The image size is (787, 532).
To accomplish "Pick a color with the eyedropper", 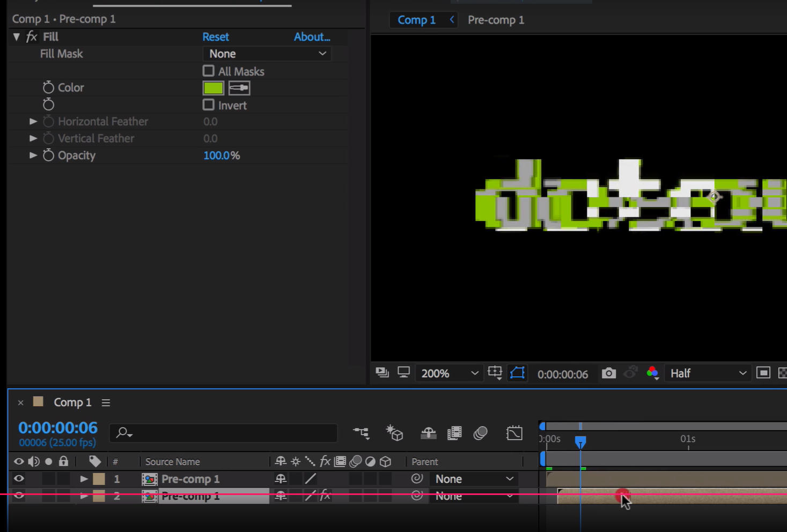I will click(239, 87).
